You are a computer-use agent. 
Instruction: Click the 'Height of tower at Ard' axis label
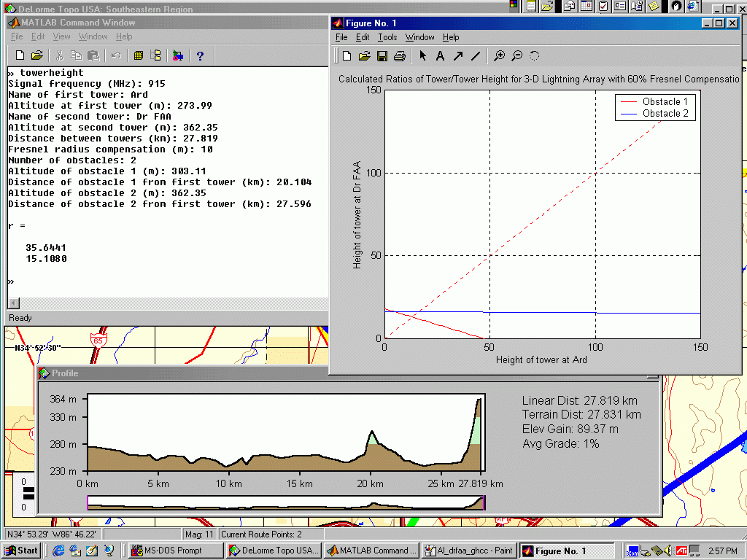pos(542,360)
